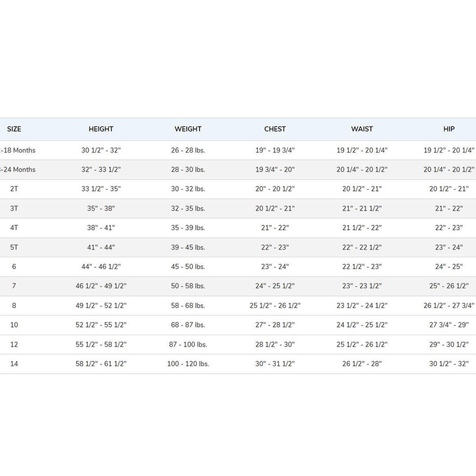Select the WAIST column header
Screen dimensions: 476x476
point(362,129)
